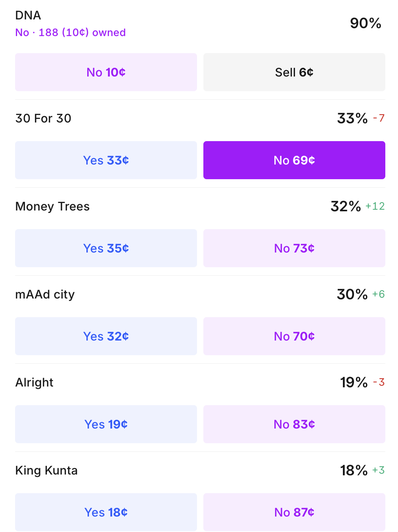398x532 pixels.
Task: Select Yes 33¢ for 30 For 30
Action: pyautogui.click(x=106, y=160)
